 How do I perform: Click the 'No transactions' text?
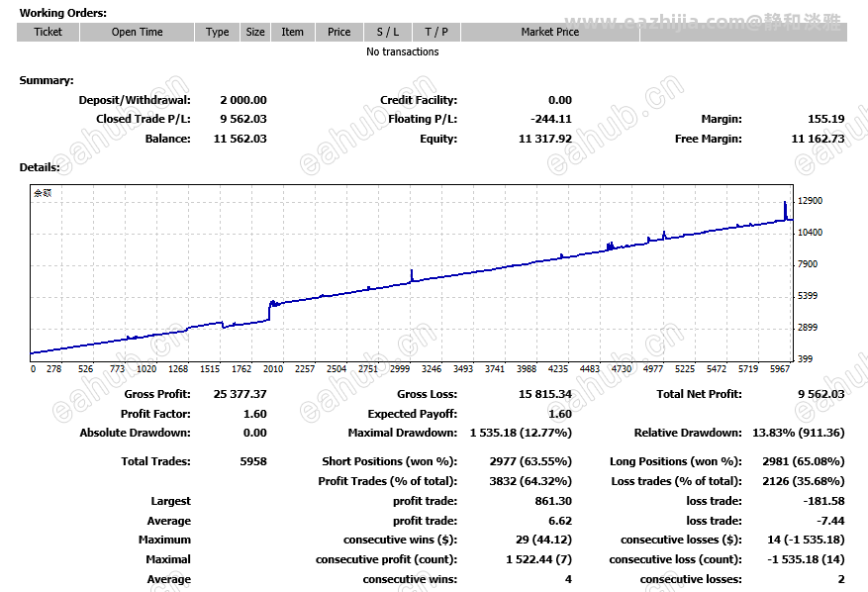[403, 51]
